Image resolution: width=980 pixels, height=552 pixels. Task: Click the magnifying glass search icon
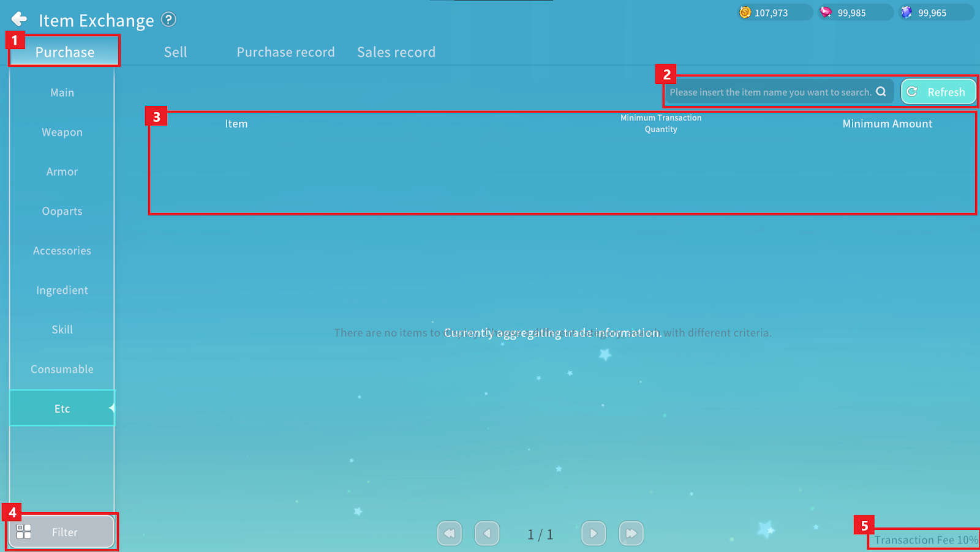(x=881, y=92)
